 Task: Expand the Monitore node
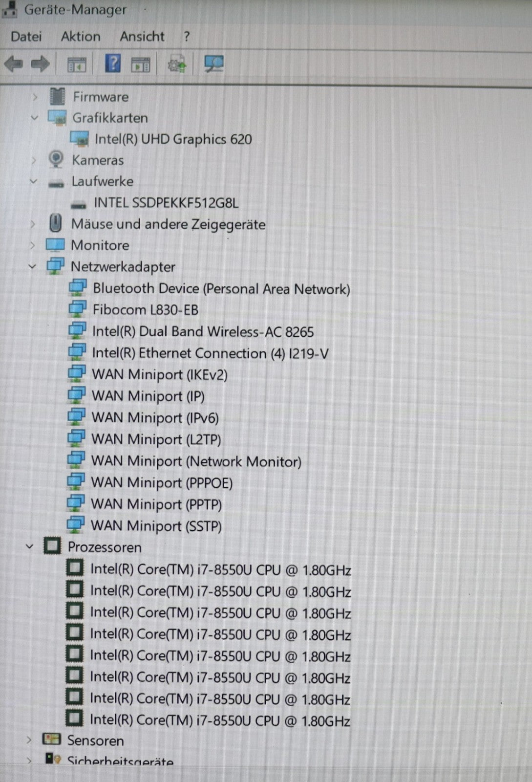[x=33, y=245]
